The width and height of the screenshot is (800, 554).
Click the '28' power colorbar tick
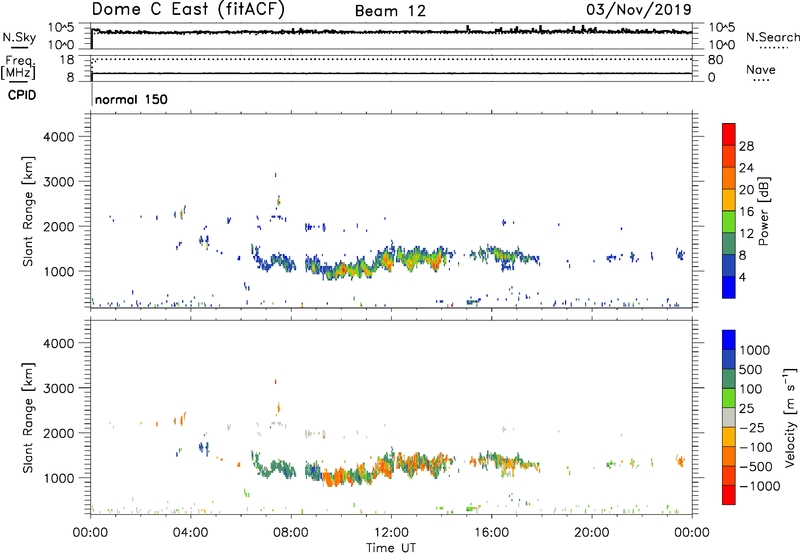(x=746, y=146)
